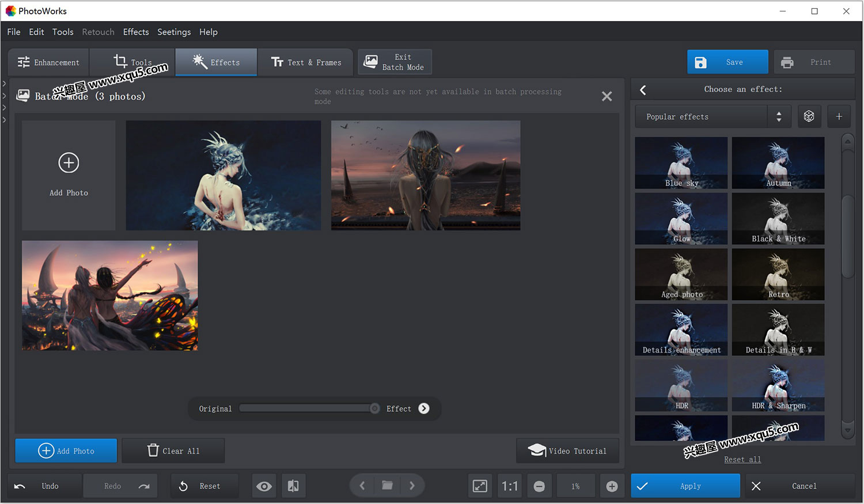Open the Edit menu
This screenshot has height=504, width=864.
pyautogui.click(x=36, y=32)
